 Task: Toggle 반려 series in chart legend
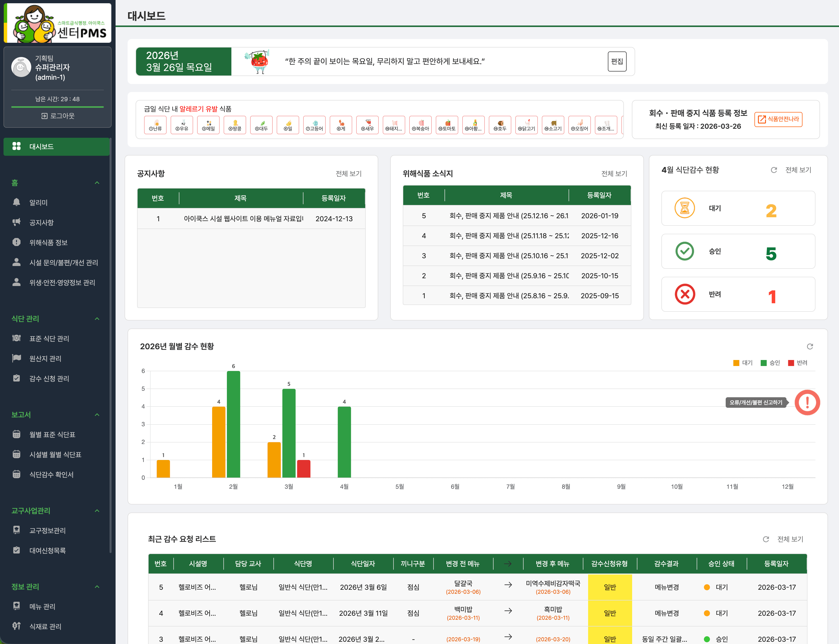798,363
